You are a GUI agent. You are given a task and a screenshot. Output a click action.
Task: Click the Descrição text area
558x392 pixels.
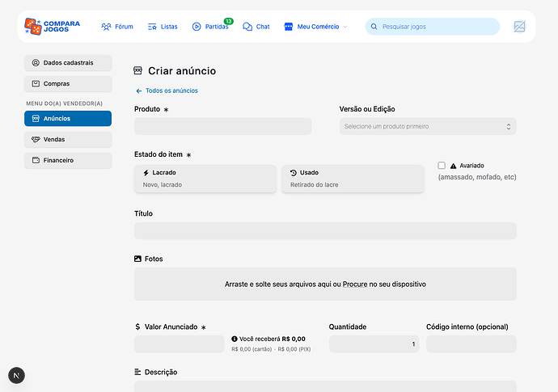(x=325, y=386)
